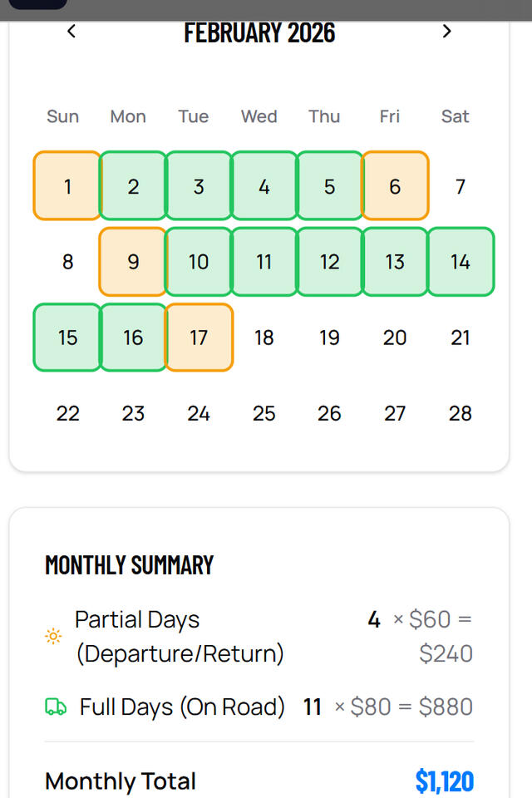This screenshot has height=798, width=532.
Task: Select February 17, the last partial day
Action: [199, 337]
